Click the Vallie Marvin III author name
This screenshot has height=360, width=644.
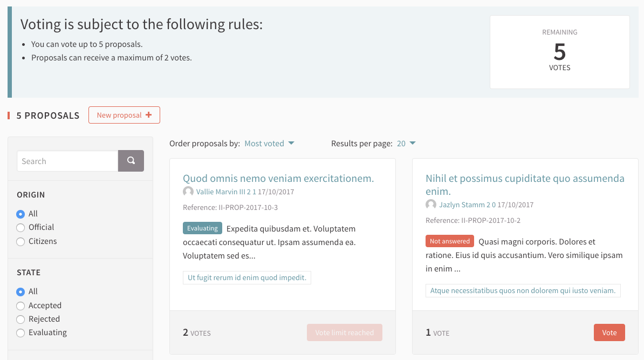click(x=221, y=192)
